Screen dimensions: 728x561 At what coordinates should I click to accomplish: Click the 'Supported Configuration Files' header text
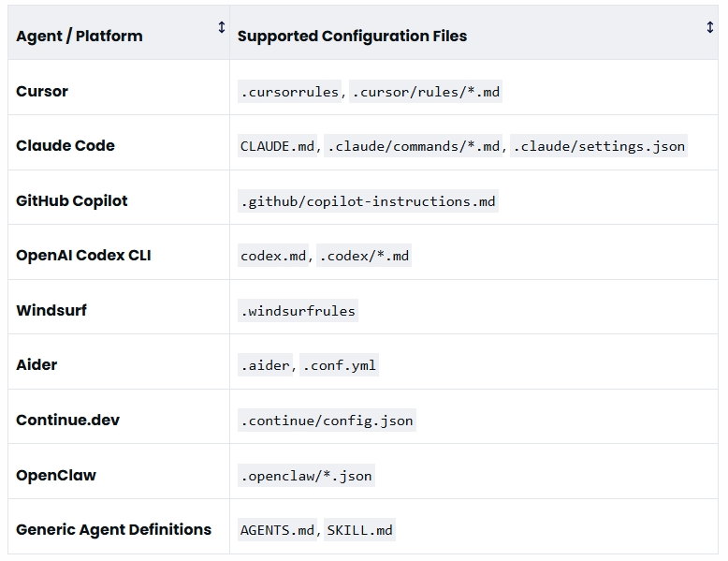tap(352, 37)
